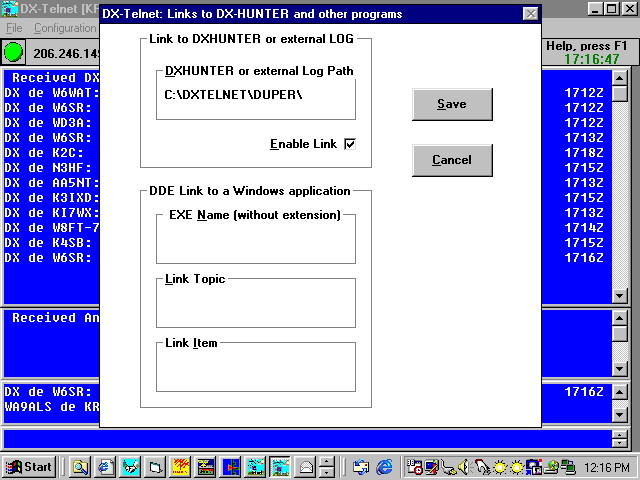Click the taskbar row scroll up arrow
The image size is (640, 480).
pos(327,462)
